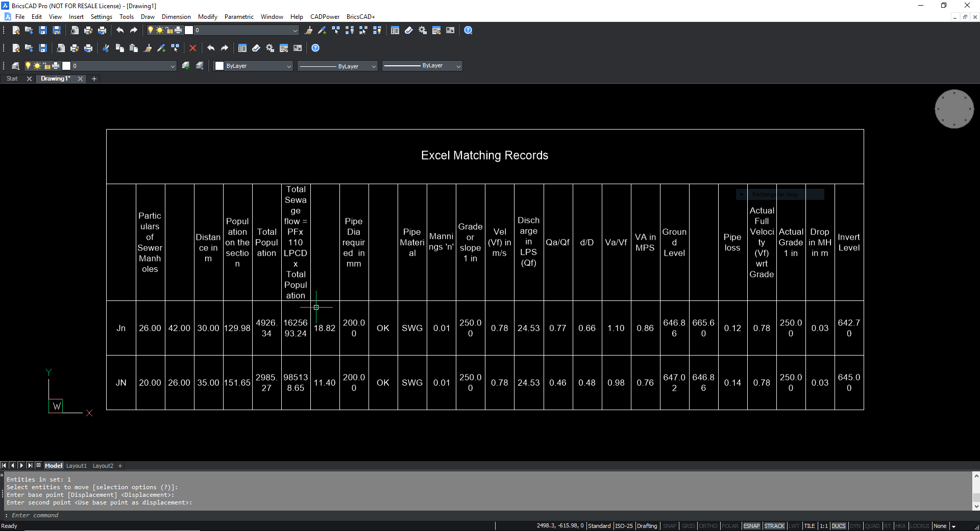Click the Cut scissors icon

tap(106, 48)
